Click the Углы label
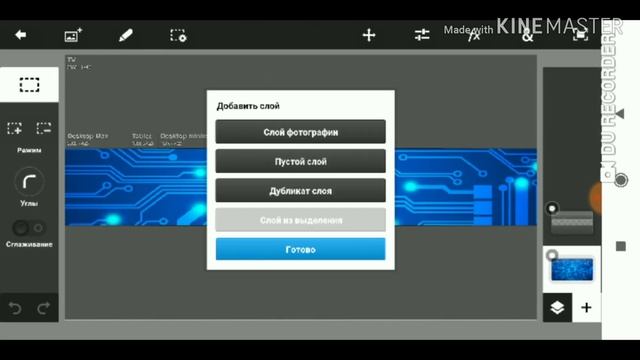The image size is (640, 360). (x=29, y=203)
